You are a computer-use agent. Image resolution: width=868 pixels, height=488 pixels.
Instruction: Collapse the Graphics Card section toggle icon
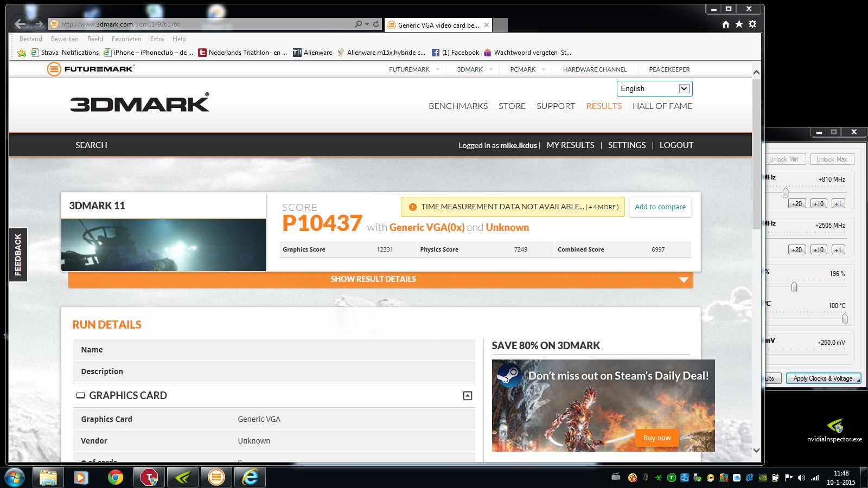pos(468,396)
